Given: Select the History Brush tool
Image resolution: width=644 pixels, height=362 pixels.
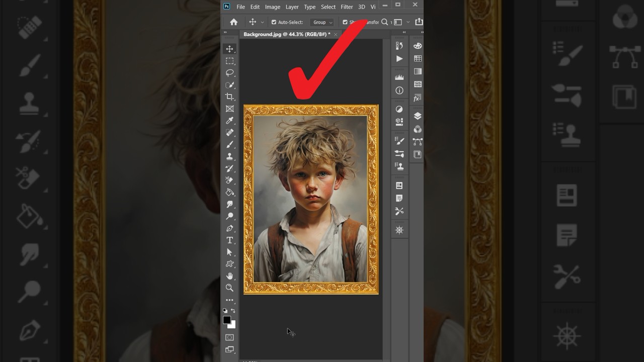Looking at the screenshot, I should point(229,168).
